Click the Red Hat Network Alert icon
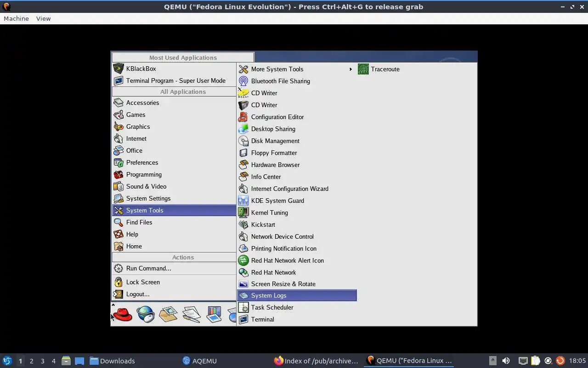Screen dimensions: 588x368 click(x=243, y=260)
